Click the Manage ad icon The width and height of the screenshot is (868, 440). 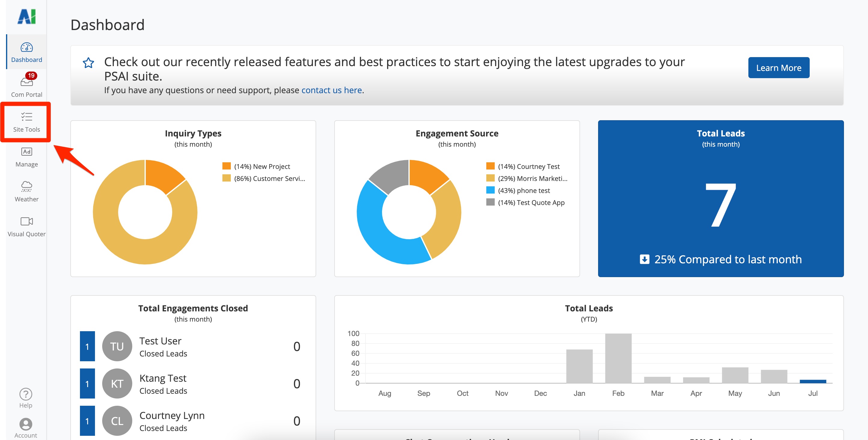click(26, 151)
